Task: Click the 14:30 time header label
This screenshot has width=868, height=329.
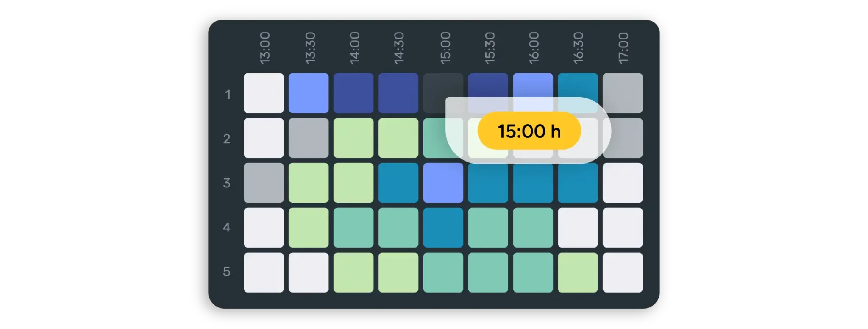Action: point(399,48)
